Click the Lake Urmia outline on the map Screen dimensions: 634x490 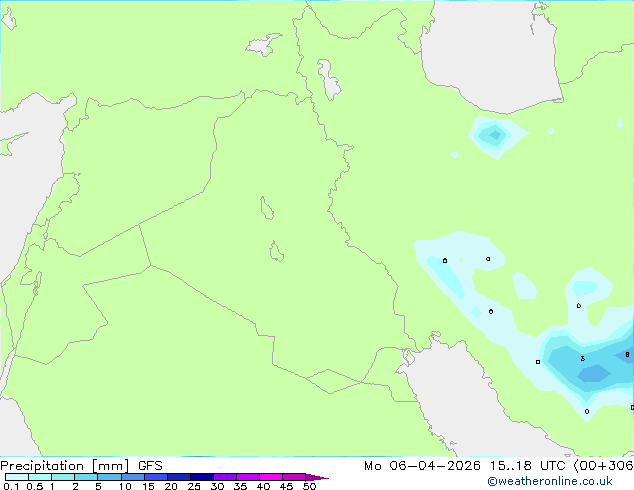tap(329, 80)
